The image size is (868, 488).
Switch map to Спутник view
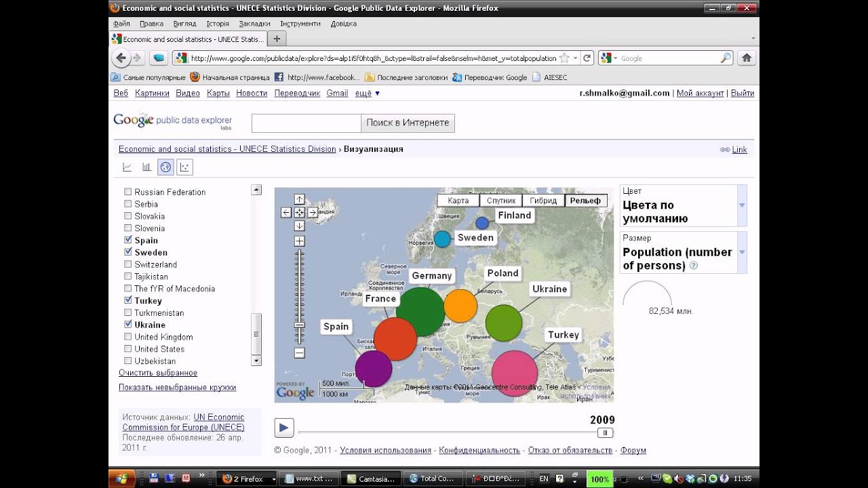[501, 201]
